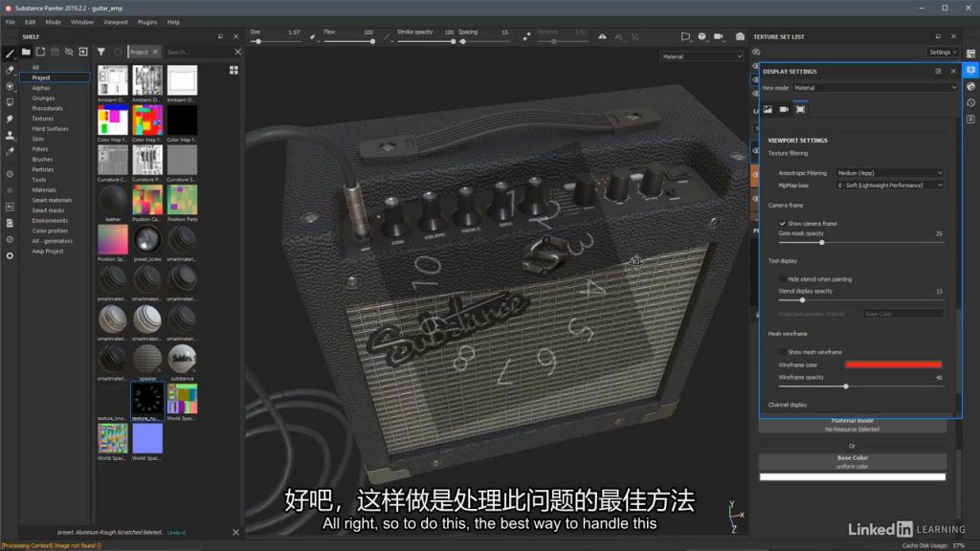Adjust the Wireframe opacity slider
Image resolution: width=980 pixels, height=551 pixels.
point(846,386)
